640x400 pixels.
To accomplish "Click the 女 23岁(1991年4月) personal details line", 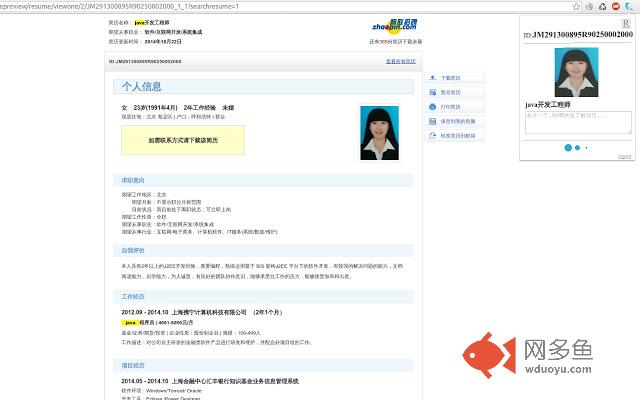I will pyautogui.click(x=178, y=108).
